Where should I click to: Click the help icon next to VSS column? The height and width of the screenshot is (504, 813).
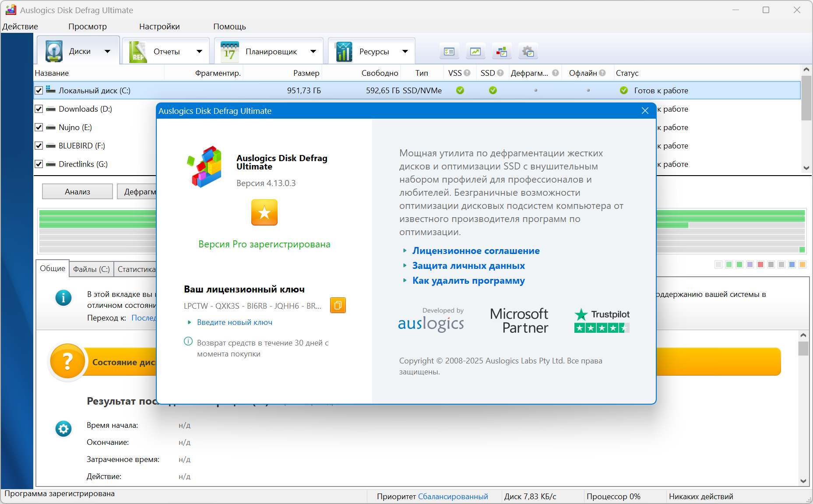coord(467,73)
